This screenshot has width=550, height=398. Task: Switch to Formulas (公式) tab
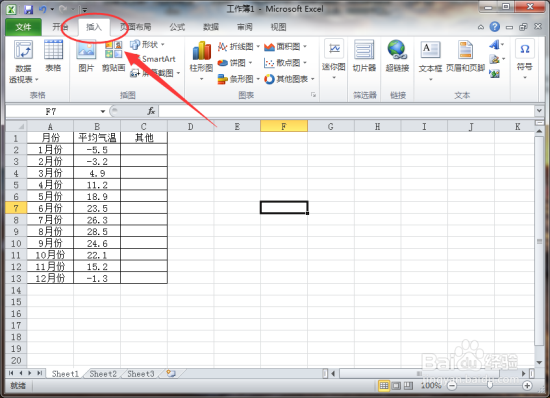[x=177, y=27]
